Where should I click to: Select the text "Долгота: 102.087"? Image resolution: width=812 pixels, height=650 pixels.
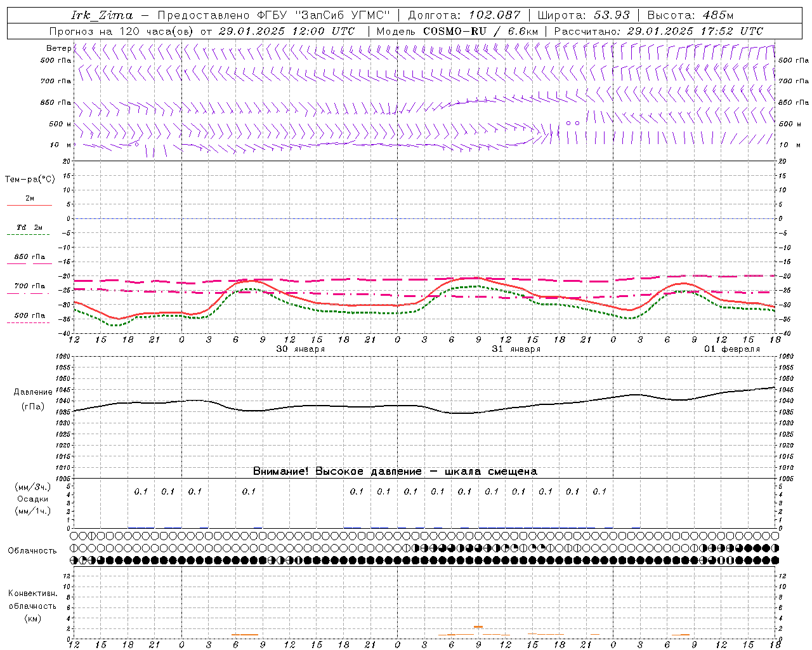(x=464, y=15)
